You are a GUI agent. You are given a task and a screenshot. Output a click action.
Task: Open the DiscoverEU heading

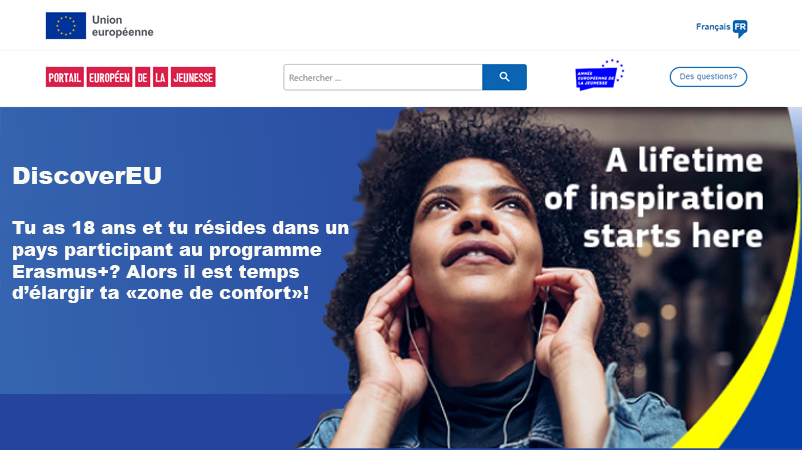[x=87, y=176]
